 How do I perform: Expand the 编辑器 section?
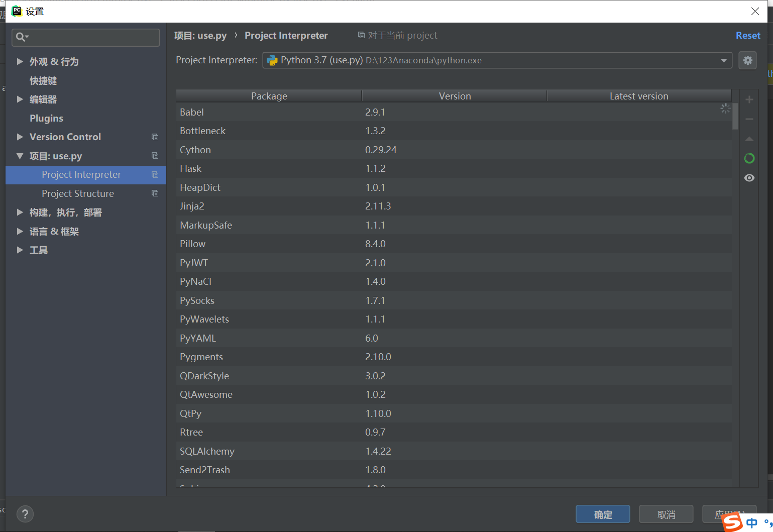(20, 99)
